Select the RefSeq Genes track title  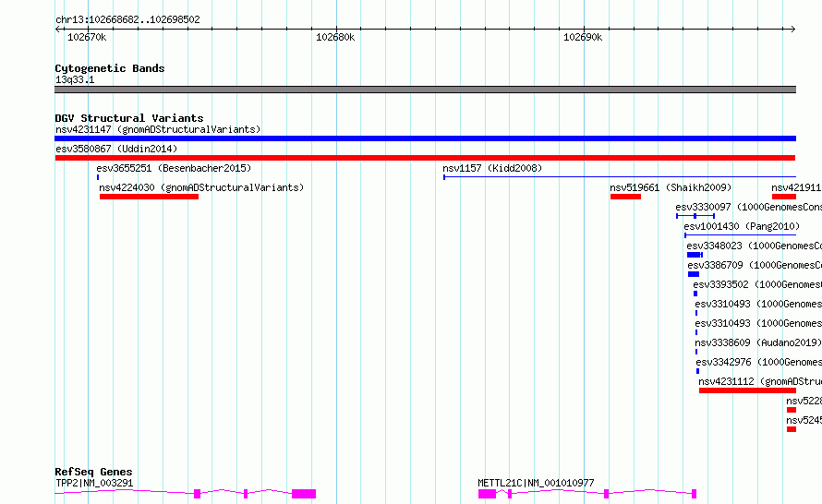[x=93, y=472]
